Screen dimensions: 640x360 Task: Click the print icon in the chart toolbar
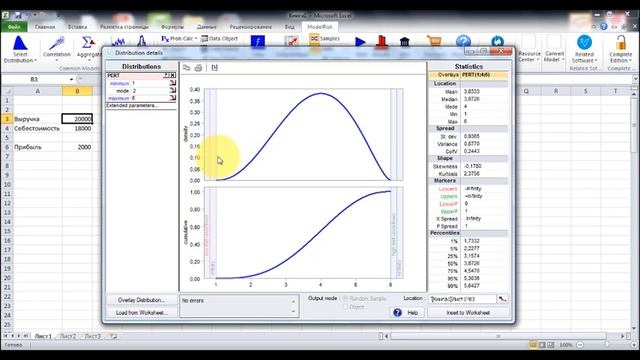(x=198, y=68)
